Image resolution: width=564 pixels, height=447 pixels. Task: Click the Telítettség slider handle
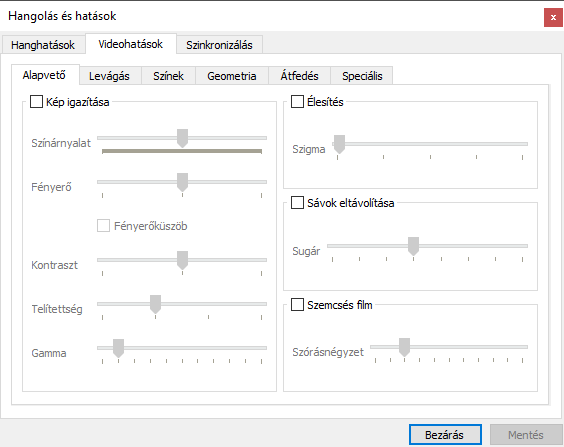click(x=155, y=304)
